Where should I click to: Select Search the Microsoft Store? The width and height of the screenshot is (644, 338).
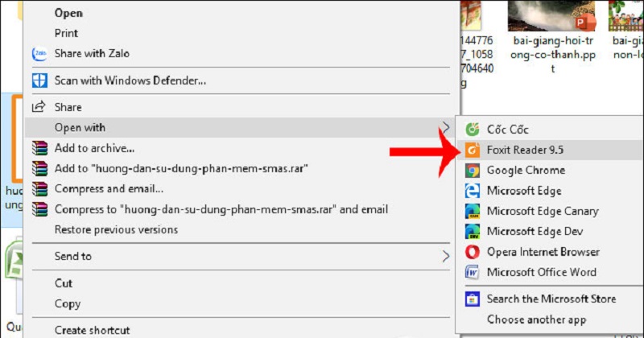pyautogui.click(x=550, y=299)
